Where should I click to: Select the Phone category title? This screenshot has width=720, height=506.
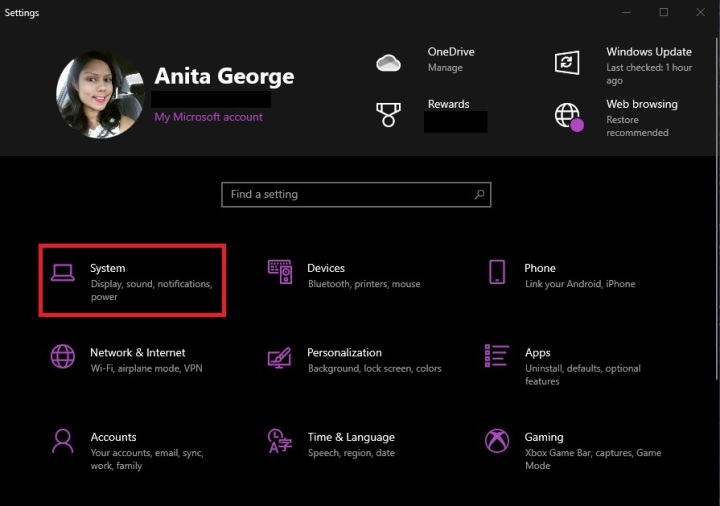click(x=540, y=268)
